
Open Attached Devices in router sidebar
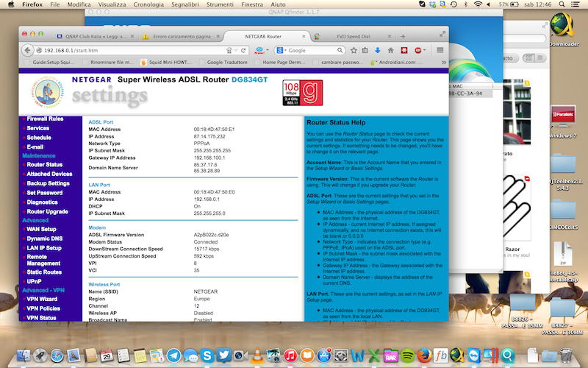pos(49,174)
